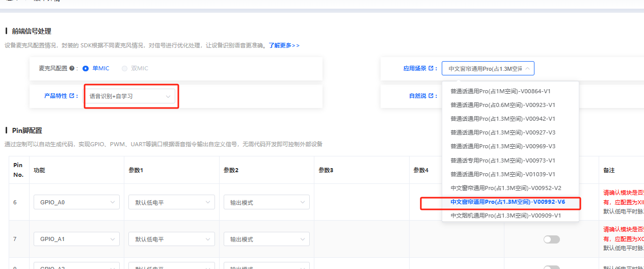Choose option 中文烟机通用Pro(占1.3M空间)-V00909-V1
This screenshot has height=269, width=644.
coord(511,216)
